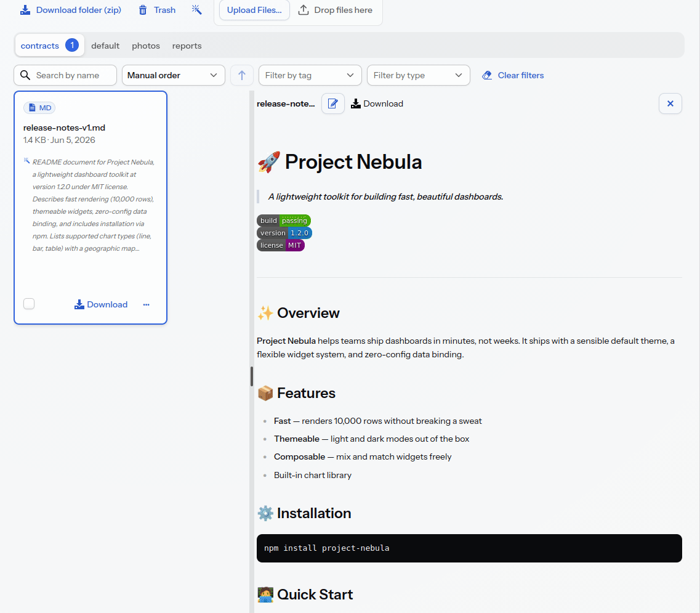The height and width of the screenshot is (613, 700).
Task: Select the release-notes-v1.md file name on card
Action: tap(64, 128)
